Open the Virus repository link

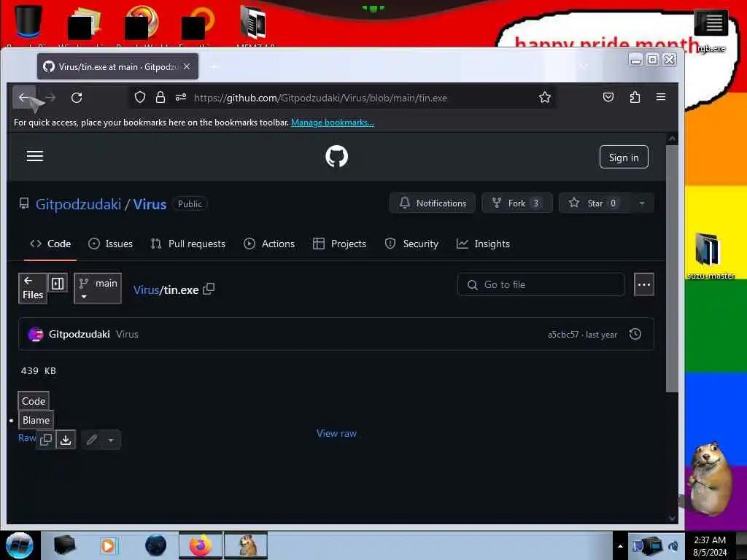(x=150, y=204)
